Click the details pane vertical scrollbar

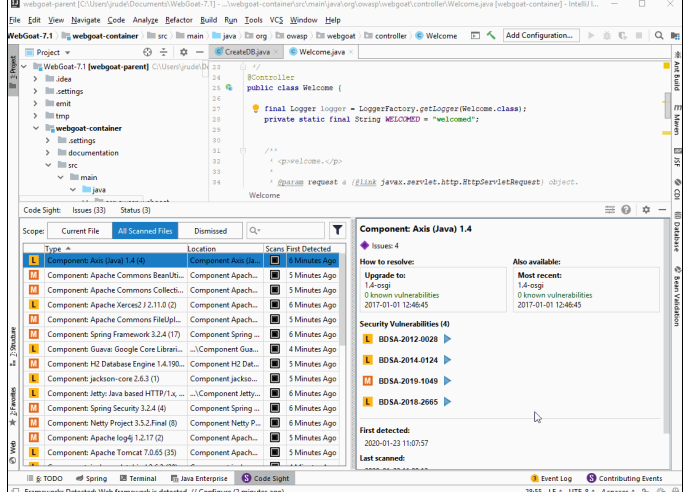666,326
